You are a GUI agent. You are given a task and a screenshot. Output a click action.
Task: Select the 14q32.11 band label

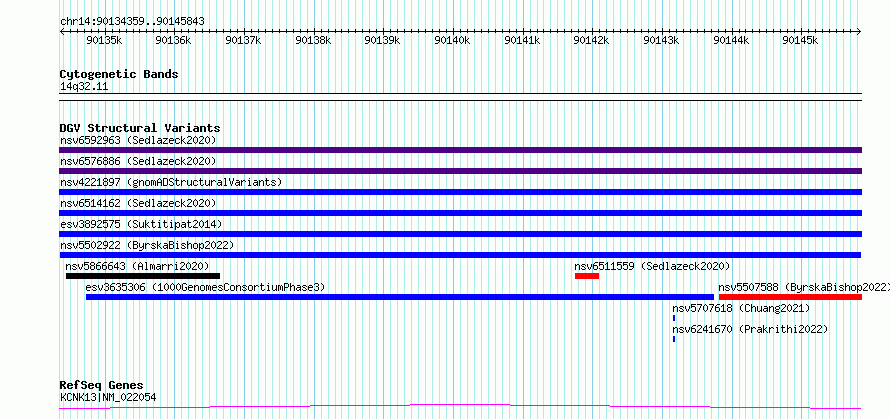coord(84,87)
